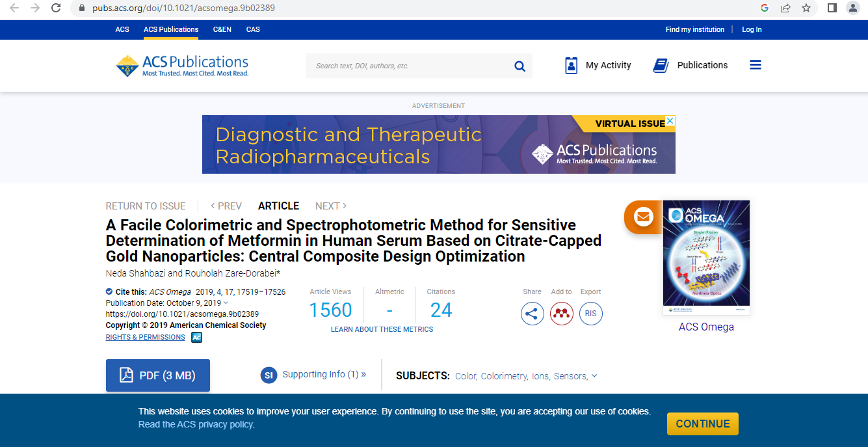Click RETURN TO ISSUE link

[x=146, y=206]
